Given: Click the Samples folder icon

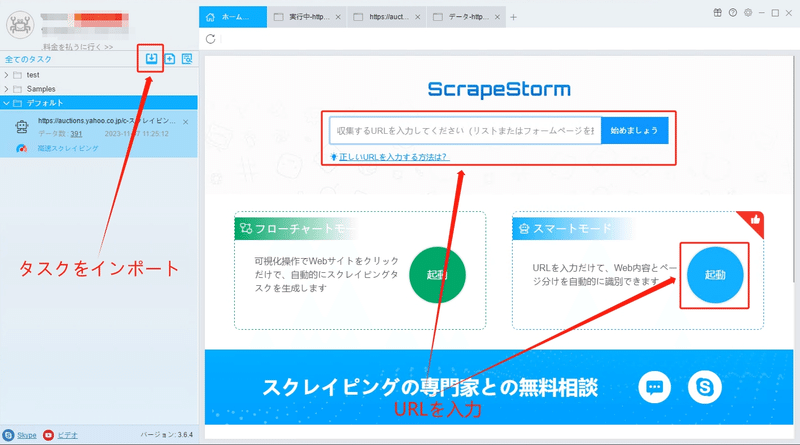Looking at the screenshot, I should coord(17,89).
